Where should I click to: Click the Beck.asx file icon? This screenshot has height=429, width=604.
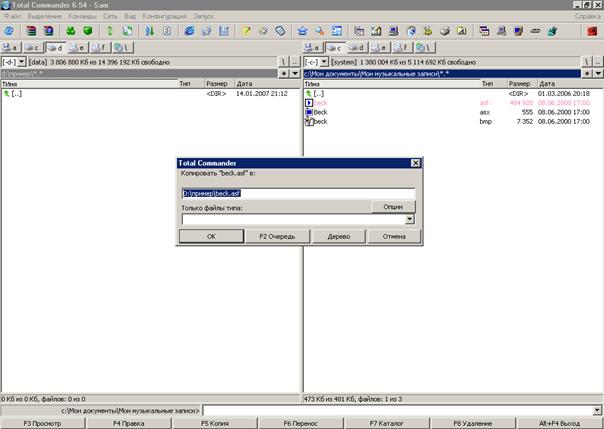(309, 112)
